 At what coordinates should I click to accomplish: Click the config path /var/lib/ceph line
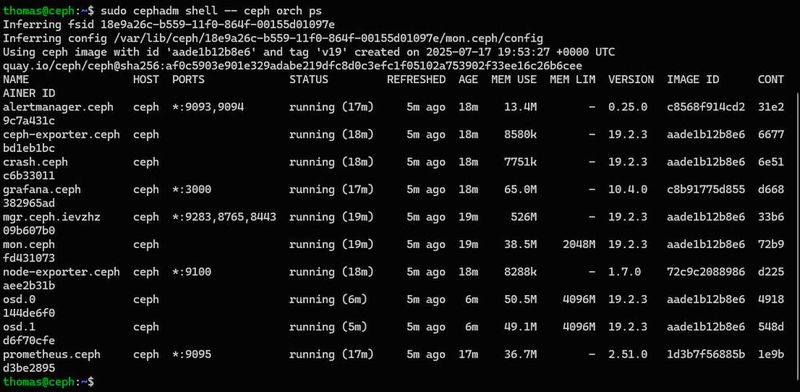tap(273, 38)
